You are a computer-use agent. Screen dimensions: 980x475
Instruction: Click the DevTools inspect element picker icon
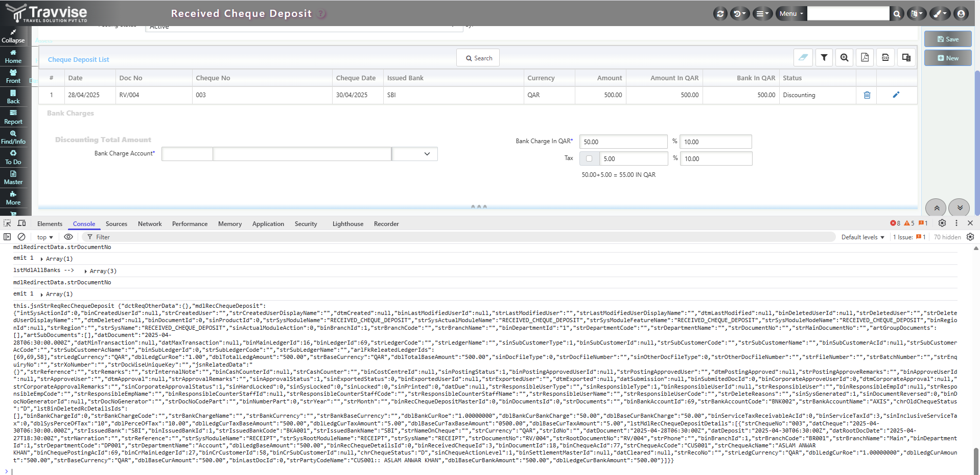(x=7, y=223)
